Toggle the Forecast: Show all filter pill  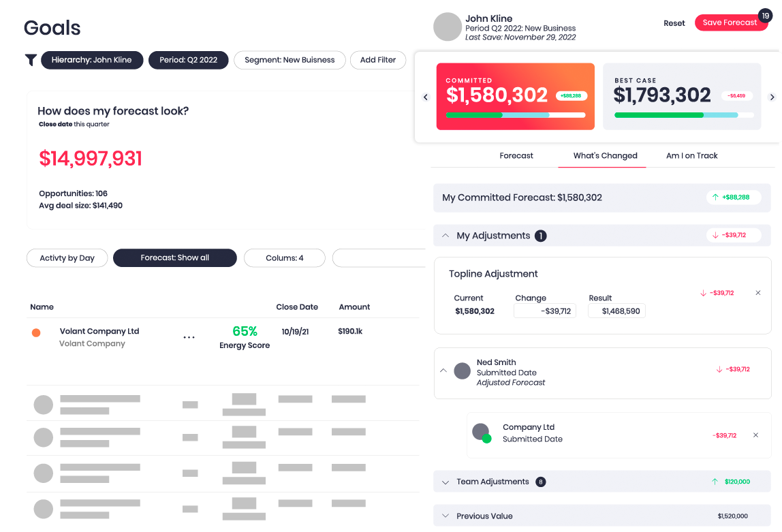[x=174, y=257]
